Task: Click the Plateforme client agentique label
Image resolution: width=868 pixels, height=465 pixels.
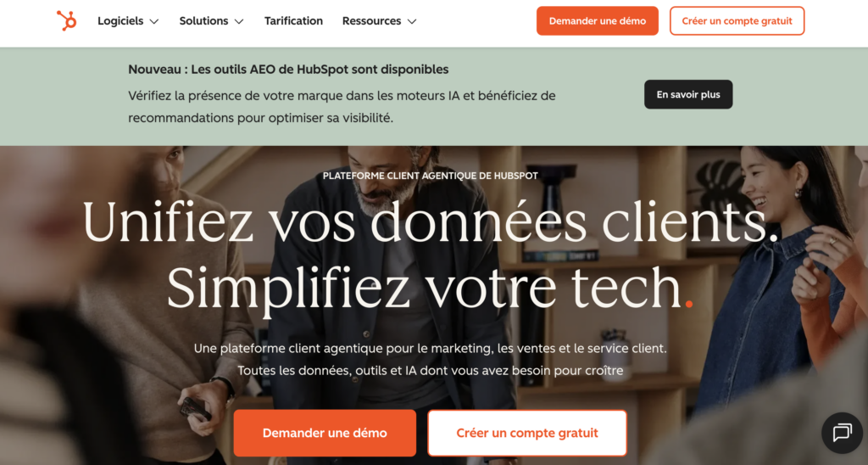Action: 430,176
